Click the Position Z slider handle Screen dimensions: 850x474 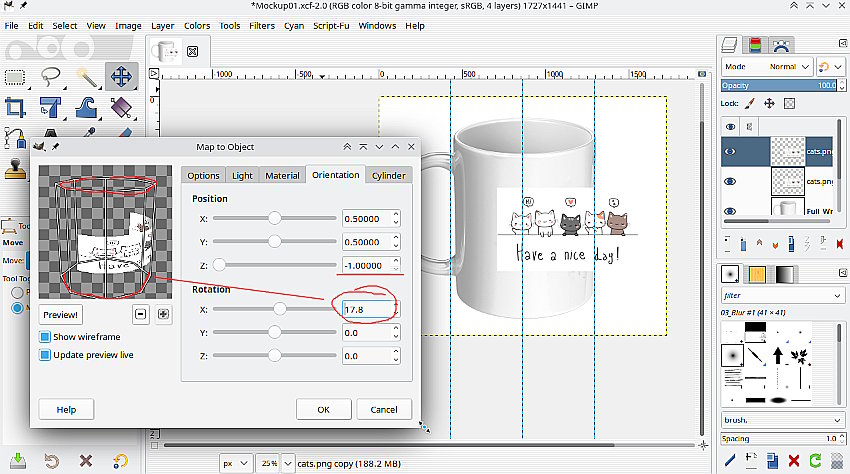[x=220, y=264]
